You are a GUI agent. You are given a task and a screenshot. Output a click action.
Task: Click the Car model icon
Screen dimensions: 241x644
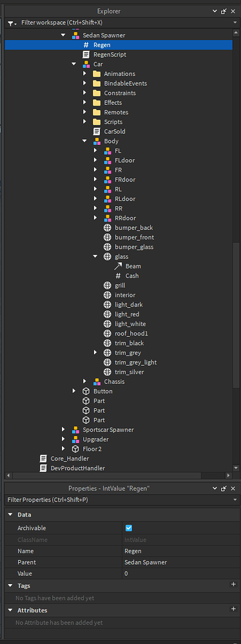click(x=86, y=64)
